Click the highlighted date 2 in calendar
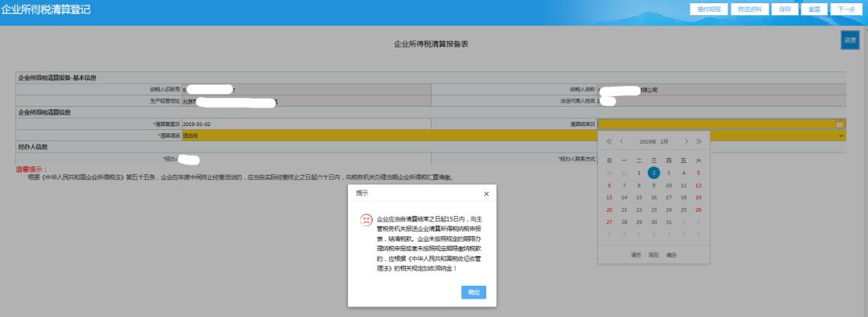Screen dimensions: 868x317 653,173
